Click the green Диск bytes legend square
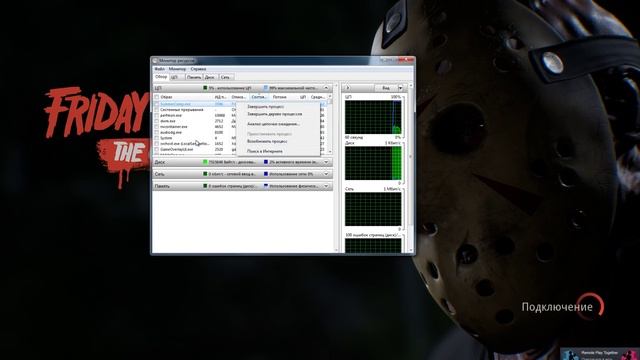The width and height of the screenshot is (640, 360). pyautogui.click(x=205, y=162)
